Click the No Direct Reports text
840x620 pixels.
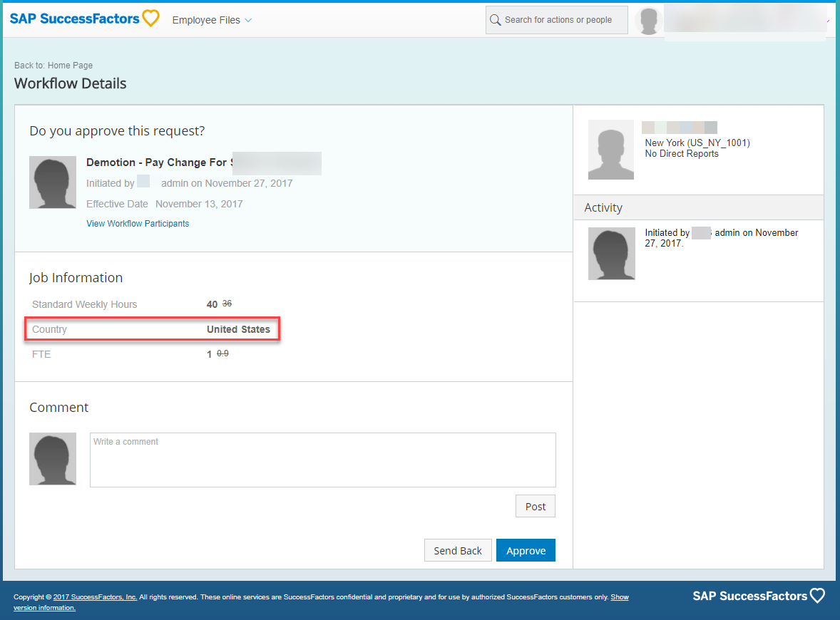(x=682, y=154)
